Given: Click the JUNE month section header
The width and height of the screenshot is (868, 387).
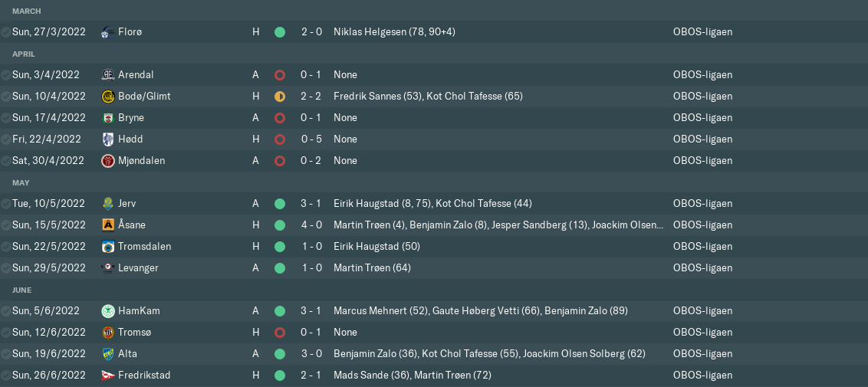Looking at the screenshot, I should [23, 290].
